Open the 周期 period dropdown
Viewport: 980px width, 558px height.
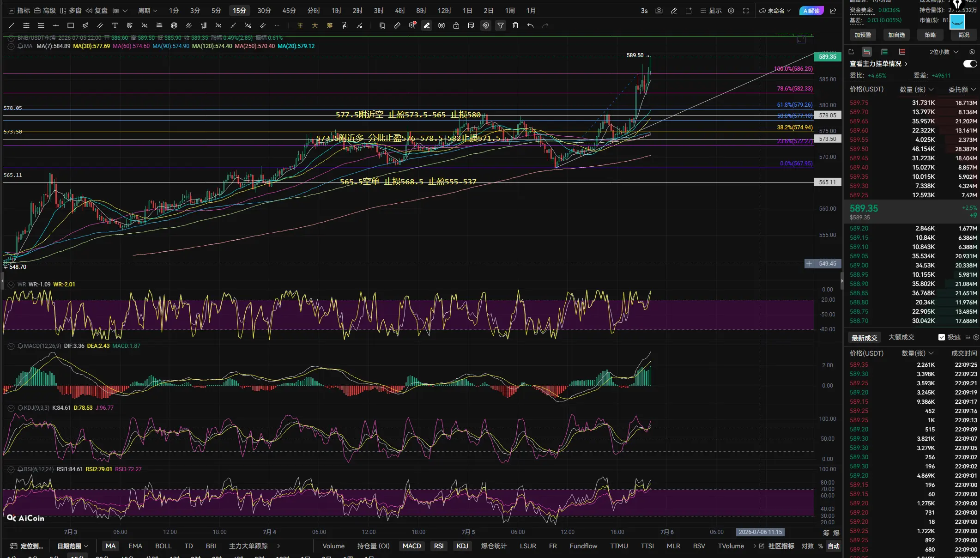148,11
